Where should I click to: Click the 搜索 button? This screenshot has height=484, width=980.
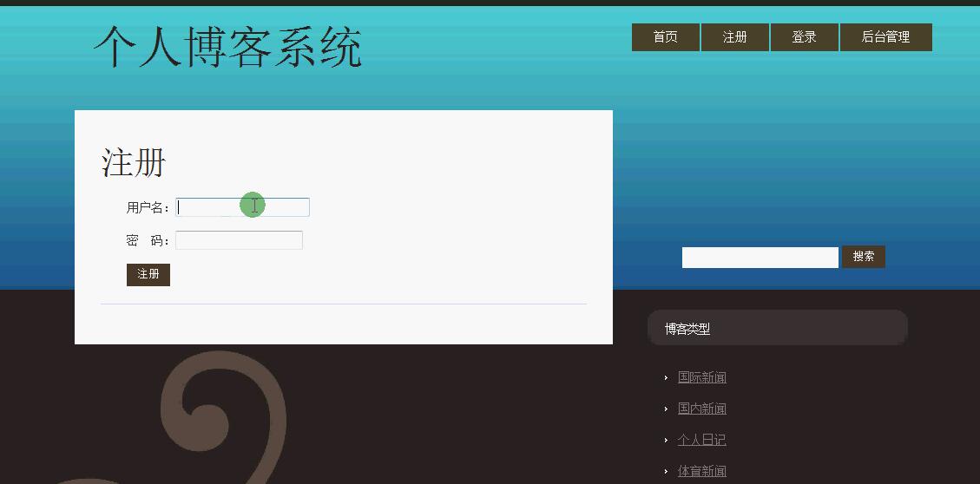click(x=863, y=257)
